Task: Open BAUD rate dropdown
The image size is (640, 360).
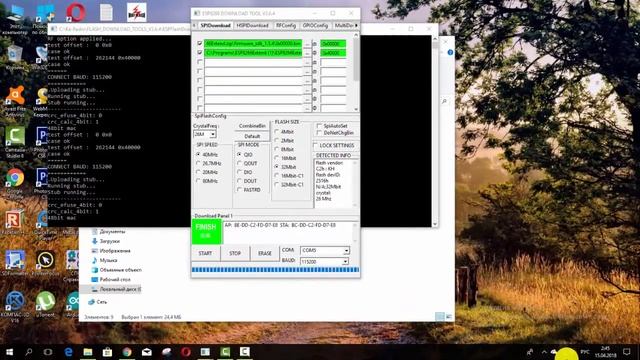Action: point(345,262)
